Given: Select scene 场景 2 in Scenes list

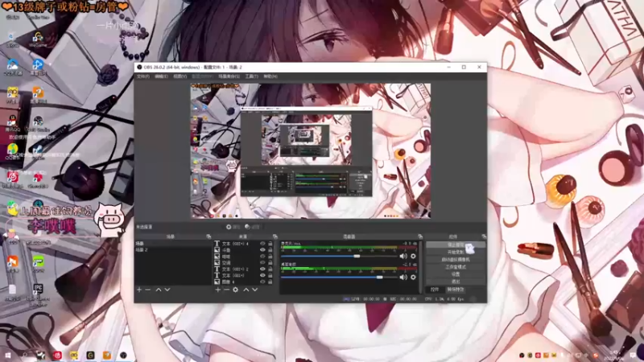Looking at the screenshot, I should [173, 250].
